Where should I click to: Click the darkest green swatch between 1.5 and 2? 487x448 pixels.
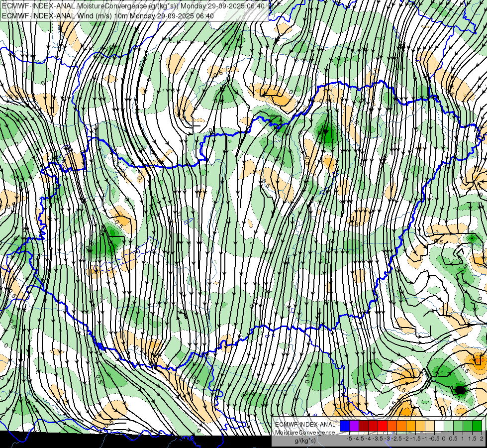coord(477,426)
